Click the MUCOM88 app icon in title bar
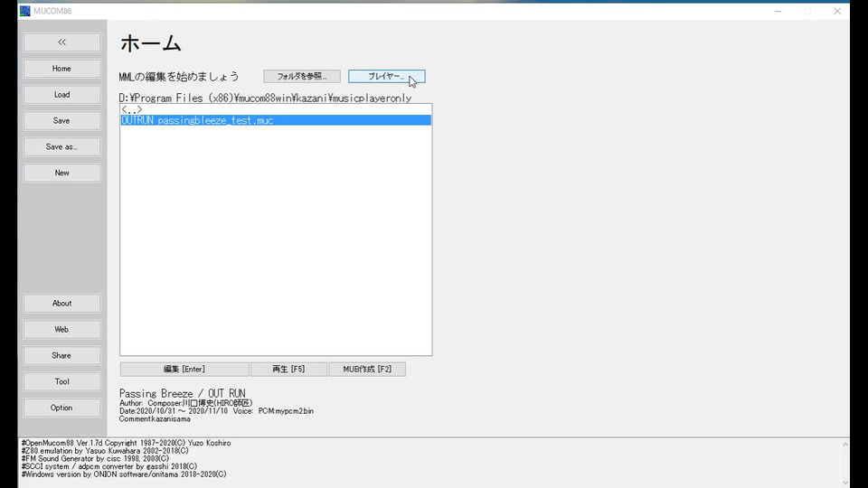 click(x=25, y=11)
